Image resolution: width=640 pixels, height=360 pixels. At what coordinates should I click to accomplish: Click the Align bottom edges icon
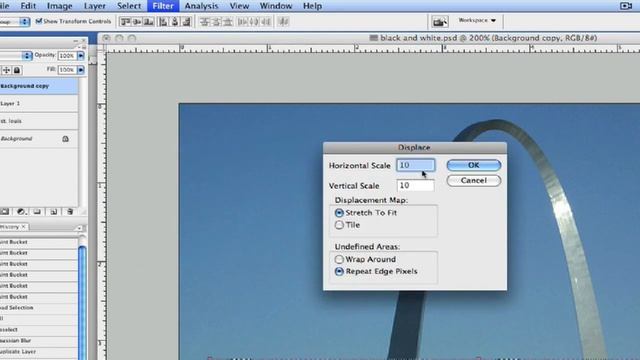tap(149, 22)
